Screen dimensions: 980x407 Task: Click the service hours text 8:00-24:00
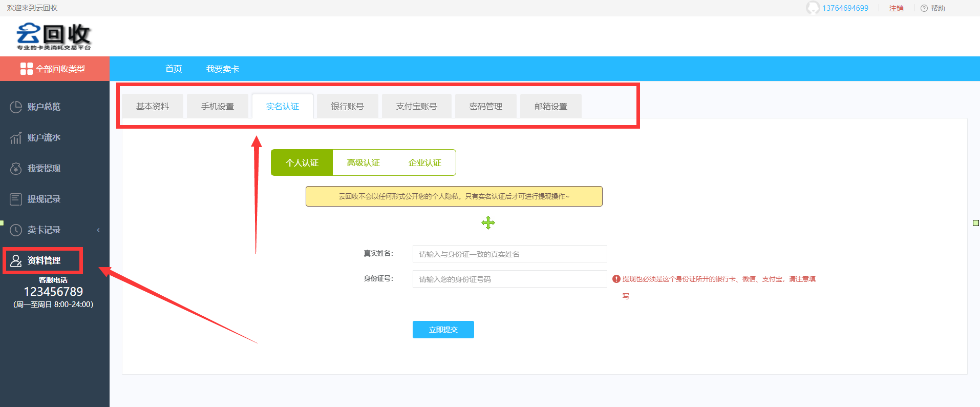(53, 304)
